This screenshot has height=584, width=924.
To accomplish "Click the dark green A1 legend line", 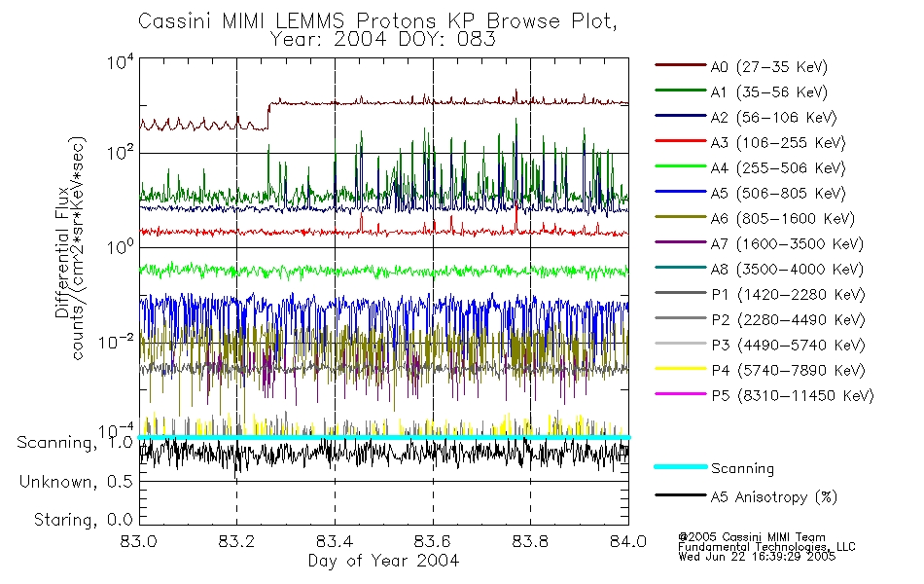I will [680, 91].
